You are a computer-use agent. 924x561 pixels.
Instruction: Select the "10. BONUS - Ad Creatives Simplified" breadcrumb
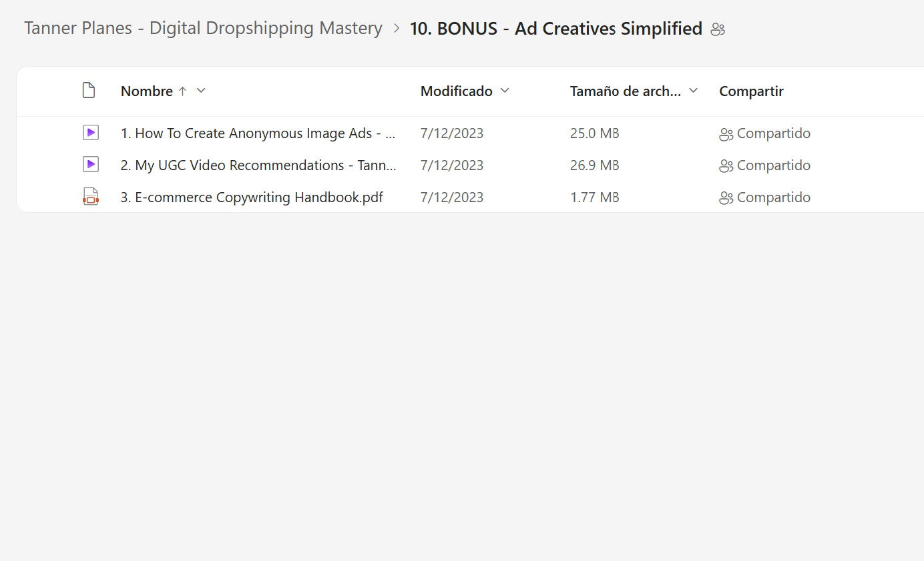tap(555, 29)
